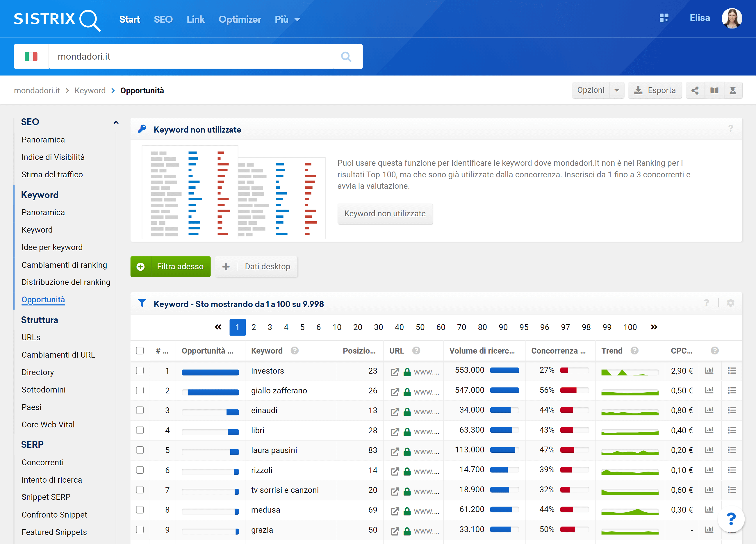Open Elisa's profile avatar
Screen dimensions: 756x544
click(732, 18)
